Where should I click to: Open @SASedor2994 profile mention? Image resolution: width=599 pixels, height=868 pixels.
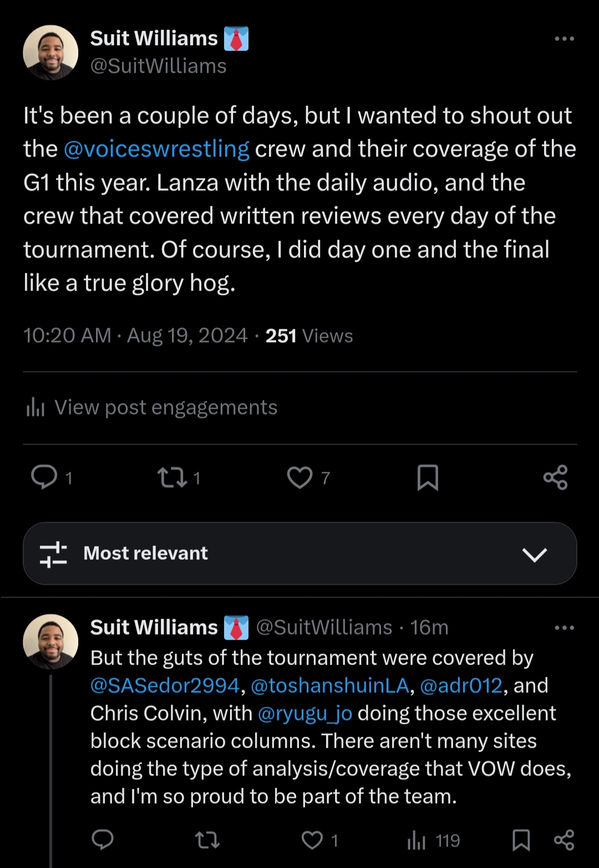[x=165, y=686]
